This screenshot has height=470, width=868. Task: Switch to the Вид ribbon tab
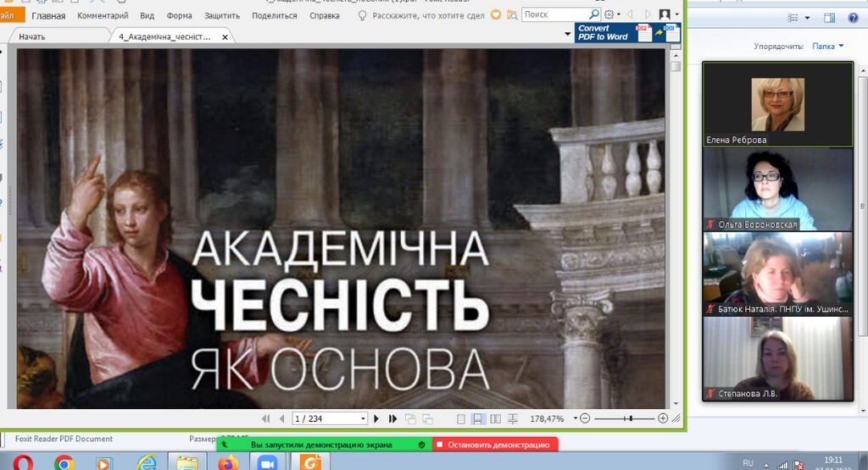[147, 15]
